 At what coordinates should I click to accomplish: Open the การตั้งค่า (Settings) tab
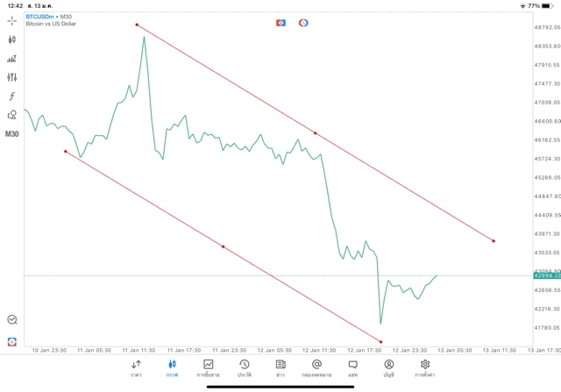(x=425, y=367)
